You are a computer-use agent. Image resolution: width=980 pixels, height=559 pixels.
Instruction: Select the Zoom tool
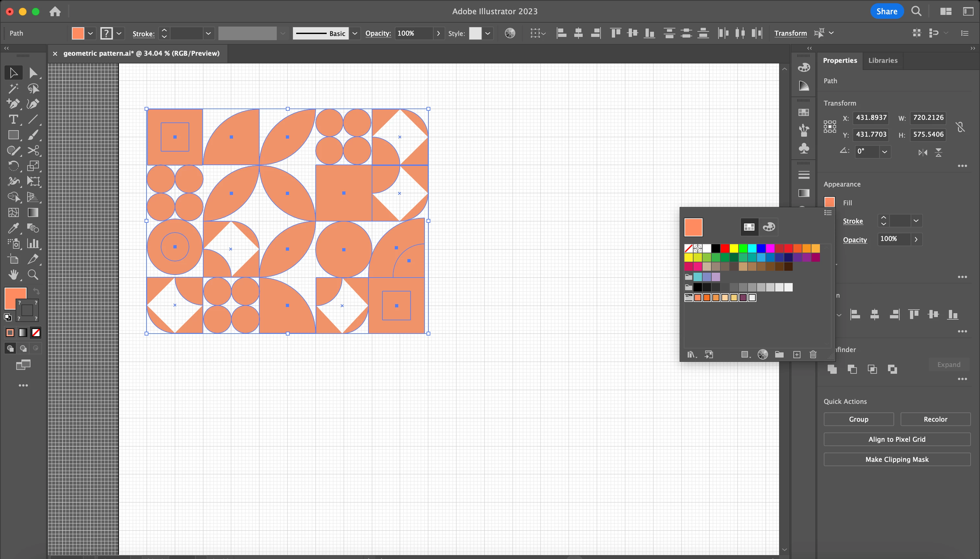pyautogui.click(x=33, y=275)
